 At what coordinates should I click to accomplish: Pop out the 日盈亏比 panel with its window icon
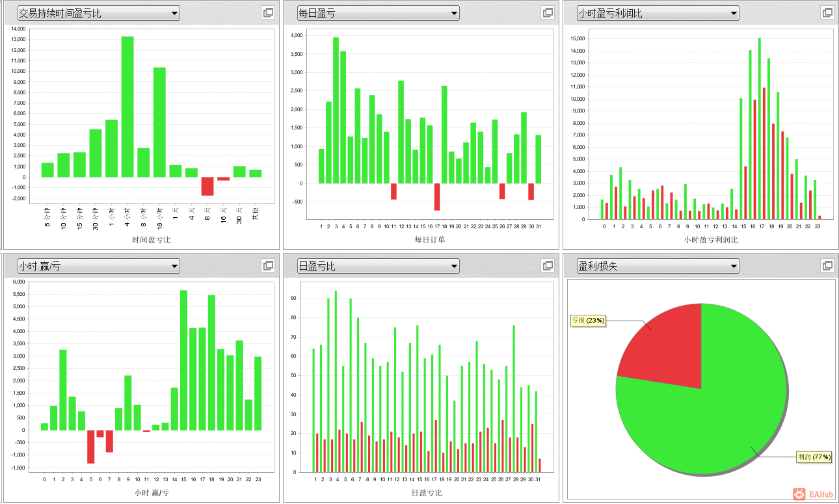pos(548,265)
